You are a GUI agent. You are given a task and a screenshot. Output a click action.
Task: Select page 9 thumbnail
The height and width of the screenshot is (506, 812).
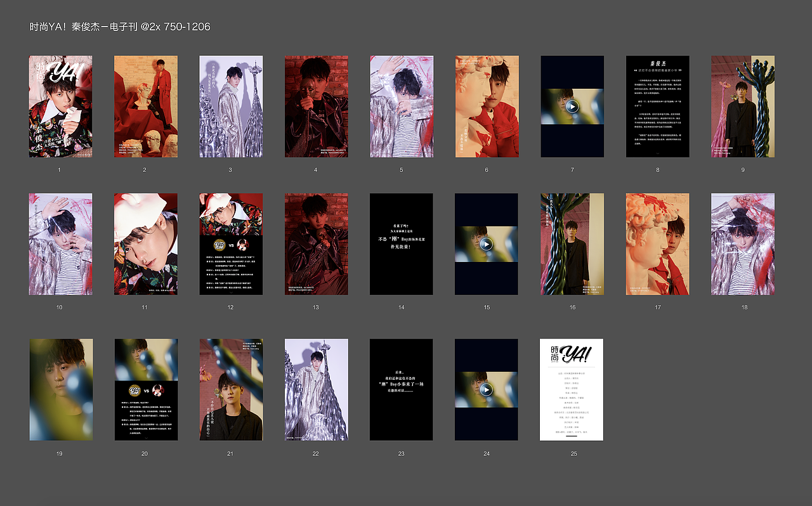(x=743, y=107)
